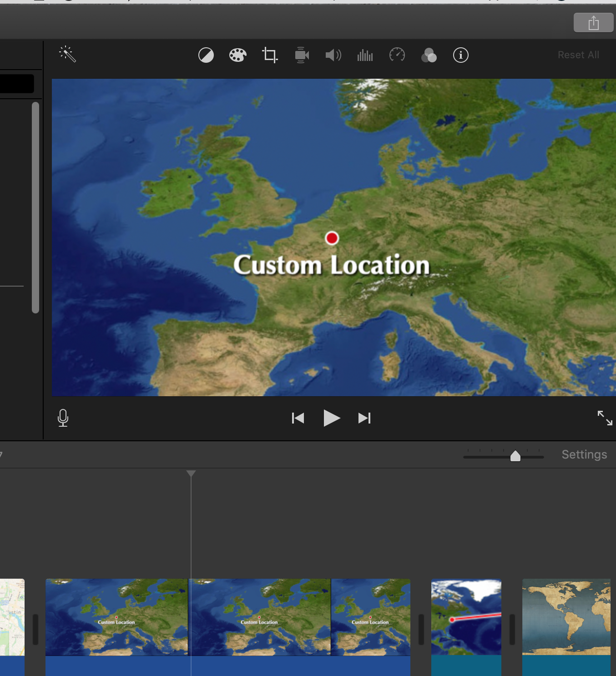Open the speed adjustment controls
The height and width of the screenshot is (676, 616).
pyautogui.click(x=397, y=55)
